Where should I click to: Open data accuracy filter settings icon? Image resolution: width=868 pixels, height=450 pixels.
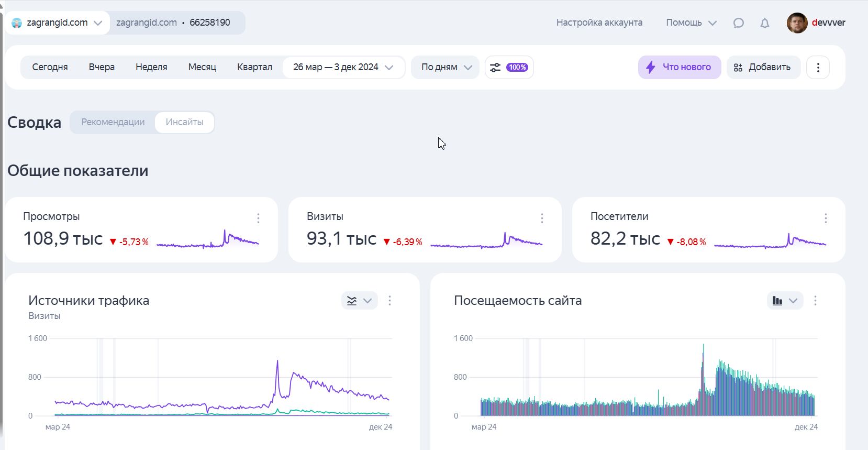495,68
